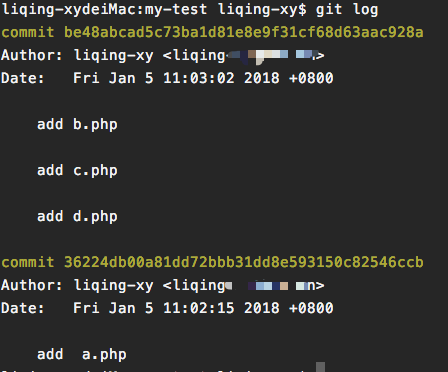The image size is (448, 372).
Task: Click the 'add a.php' commit message
Action: 82,355
